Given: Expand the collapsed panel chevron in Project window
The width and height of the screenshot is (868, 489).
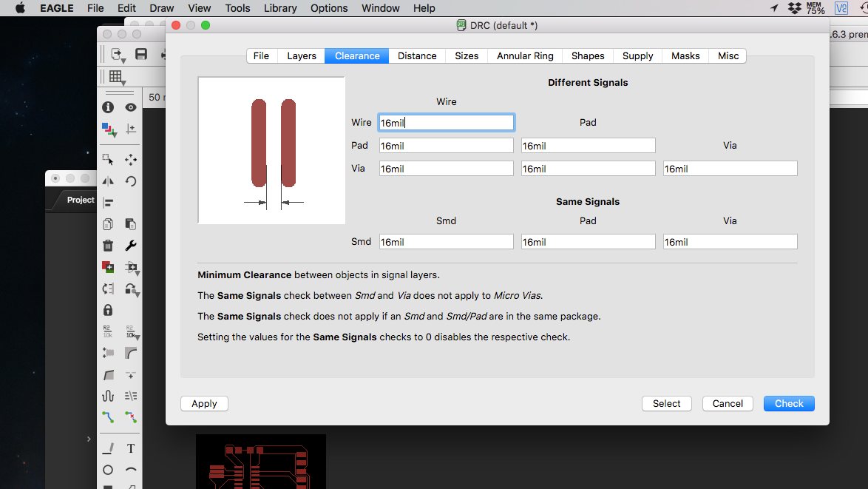Looking at the screenshot, I should click(x=89, y=439).
